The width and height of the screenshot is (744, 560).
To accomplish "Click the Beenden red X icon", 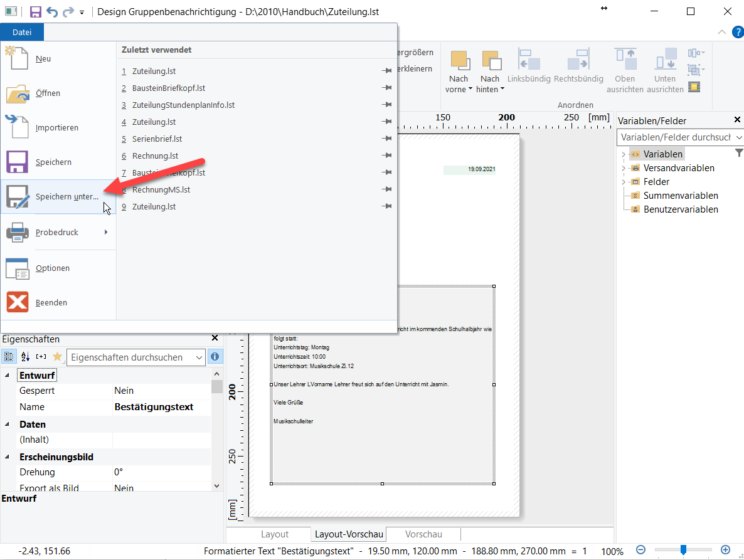I will coord(17,302).
